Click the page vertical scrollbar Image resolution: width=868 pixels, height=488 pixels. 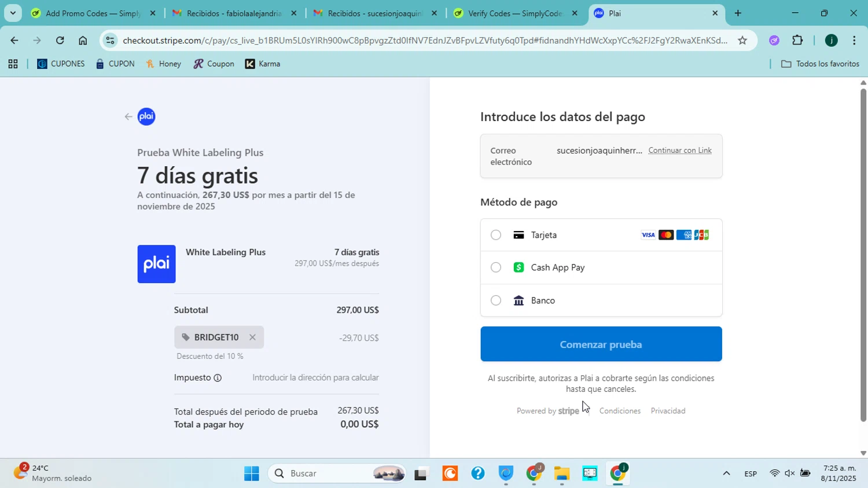click(863, 255)
